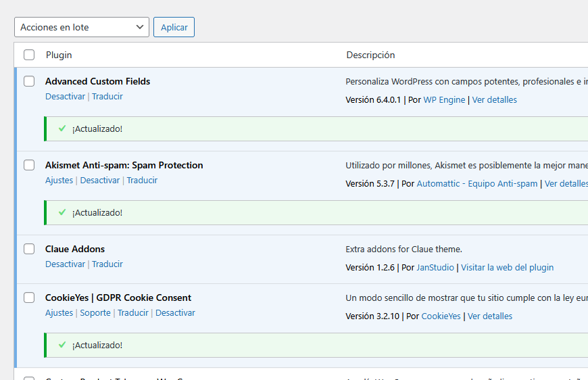Click the Claue Addons plugin name
588x380 pixels.
75,249
